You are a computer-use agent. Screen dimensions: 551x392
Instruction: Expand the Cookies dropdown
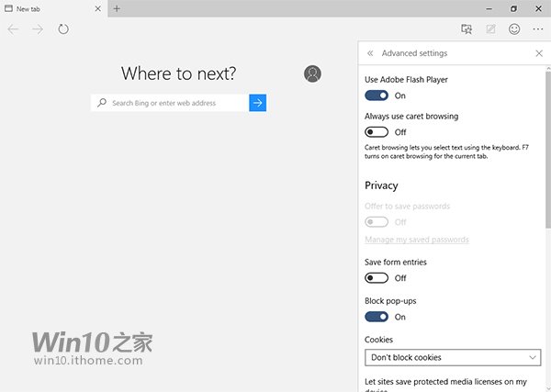(453, 357)
